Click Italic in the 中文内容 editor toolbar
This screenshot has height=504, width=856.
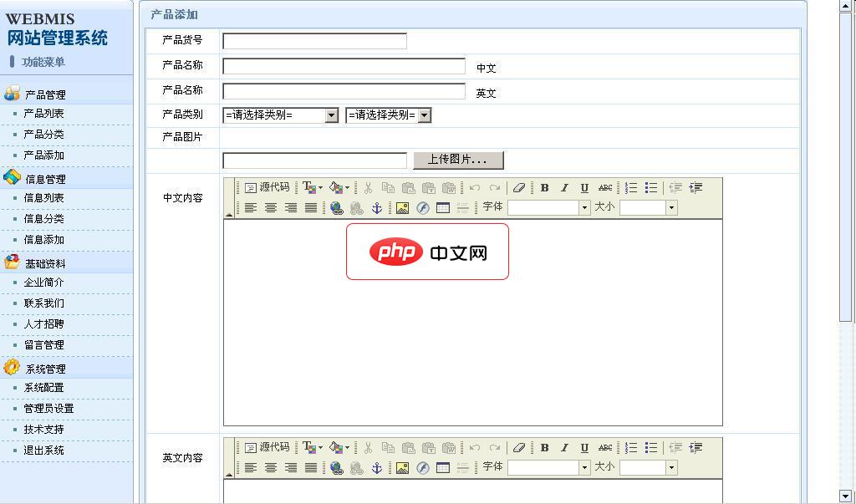564,188
